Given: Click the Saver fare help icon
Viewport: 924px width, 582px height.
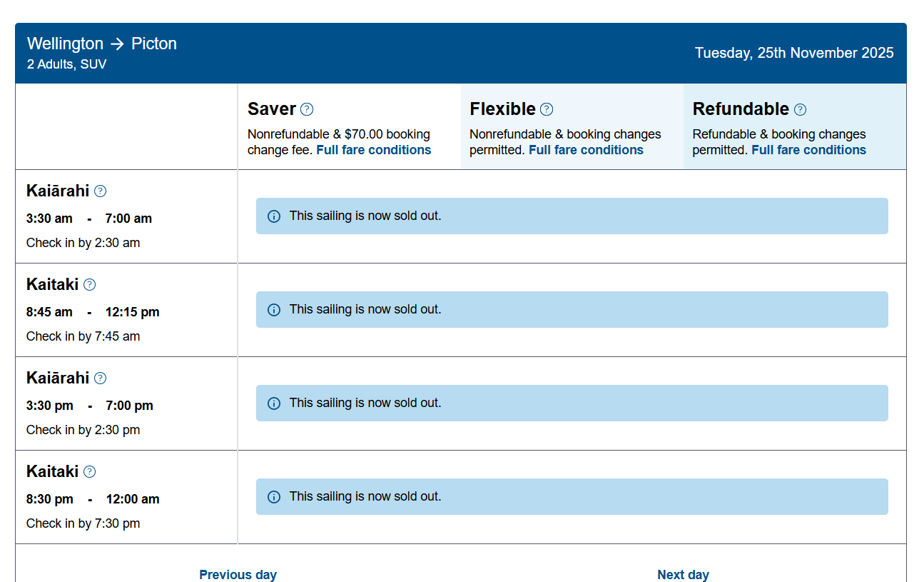Looking at the screenshot, I should pos(307,109).
